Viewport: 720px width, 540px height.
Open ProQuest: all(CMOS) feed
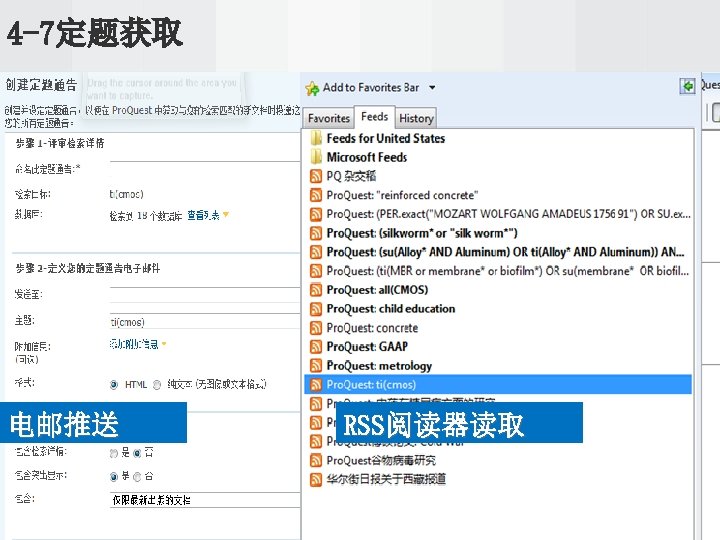click(x=377, y=290)
